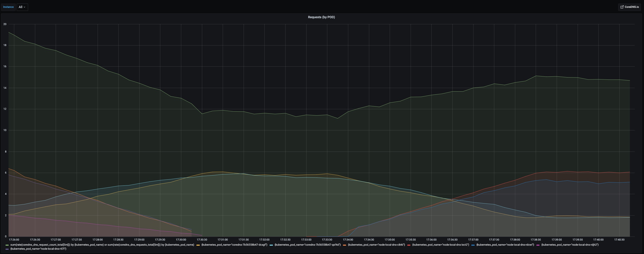644x254 pixels.
Task: Open the 'Requests (by POD)' panel title menu
Action: (x=321, y=17)
